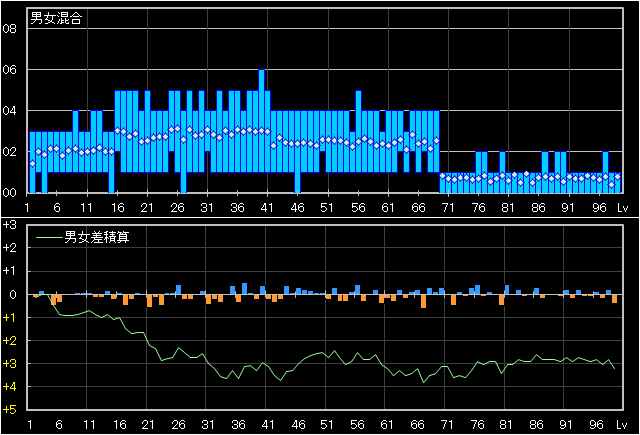Click x-axis label 16 on the bottom chart
The width and height of the screenshot is (640, 435).
(x=119, y=425)
